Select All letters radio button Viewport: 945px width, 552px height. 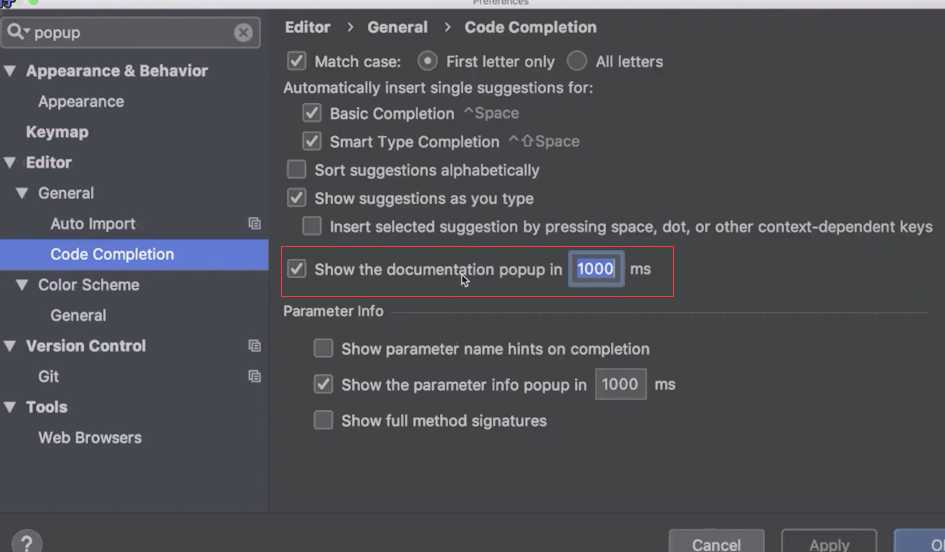tap(577, 61)
